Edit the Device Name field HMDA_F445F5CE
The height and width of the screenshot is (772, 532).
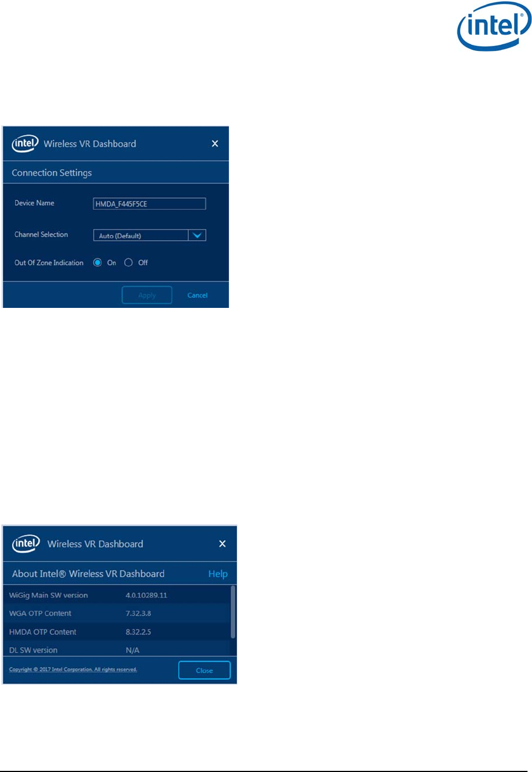[x=150, y=204]
